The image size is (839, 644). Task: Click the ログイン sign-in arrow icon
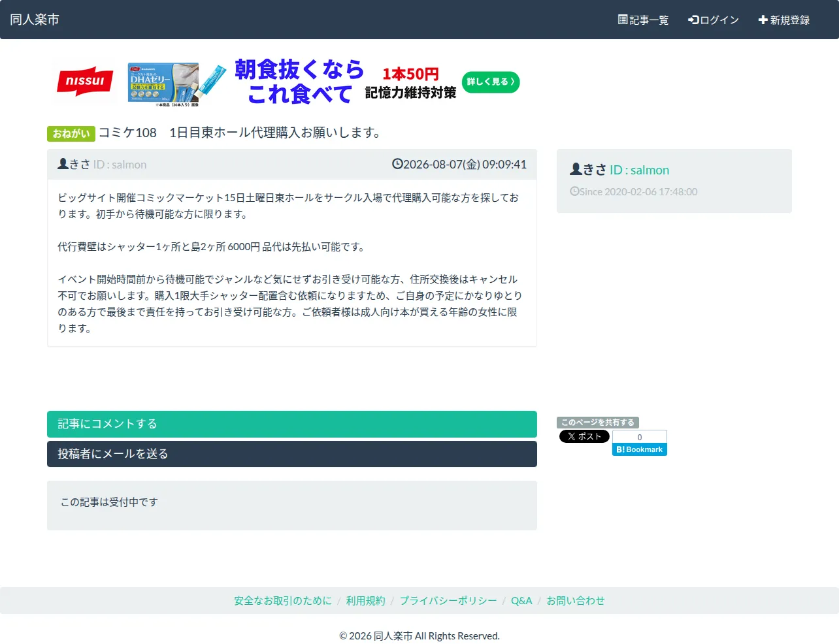(693, 20)
